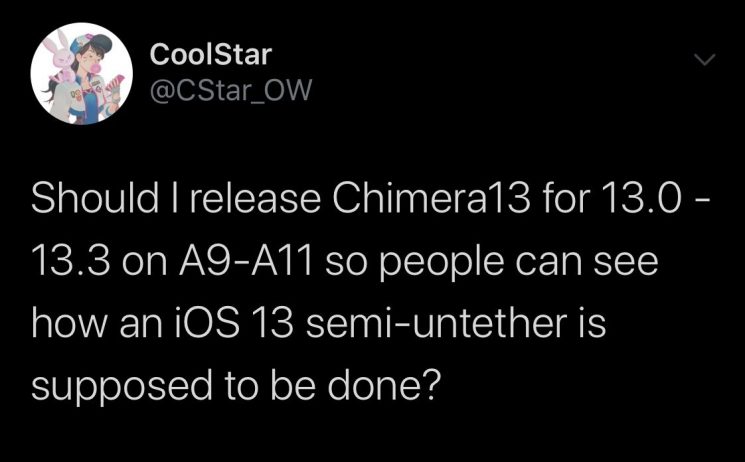This screenshot has height=462, width=745.
Task: Open the CoolStar display name
Action: pos(210,54)
